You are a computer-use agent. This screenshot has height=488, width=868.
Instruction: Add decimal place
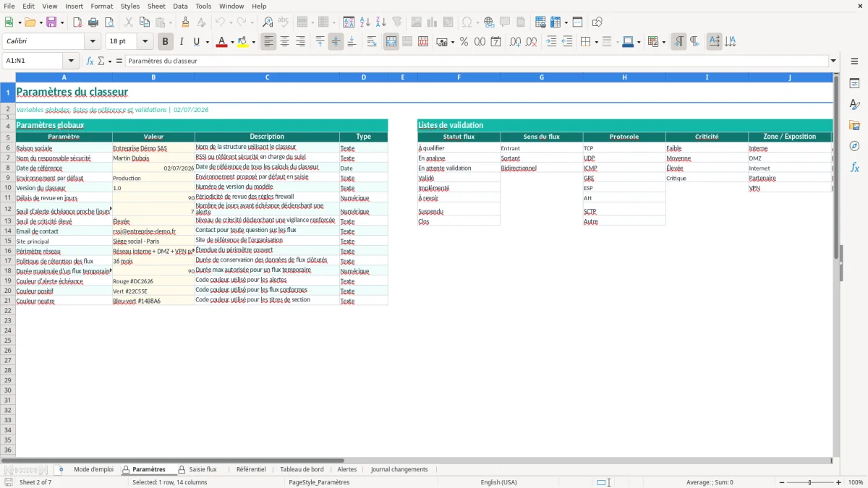(x=515, y=42)
